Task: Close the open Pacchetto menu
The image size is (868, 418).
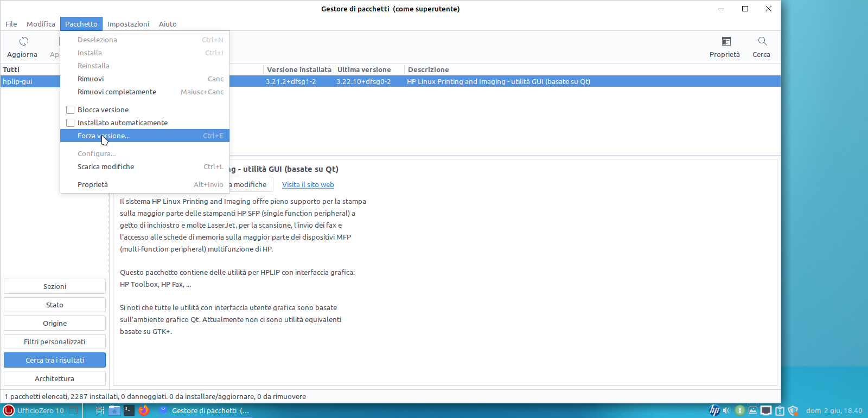Action: coord(81,24)
